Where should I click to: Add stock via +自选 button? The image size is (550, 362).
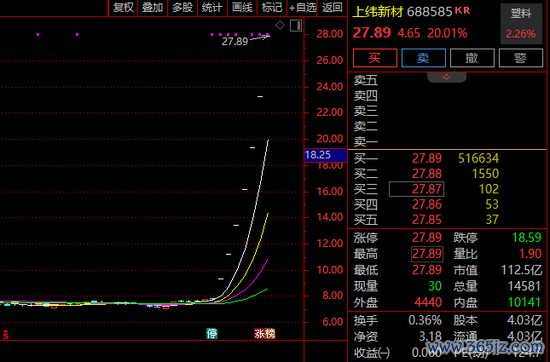(302, 8)
